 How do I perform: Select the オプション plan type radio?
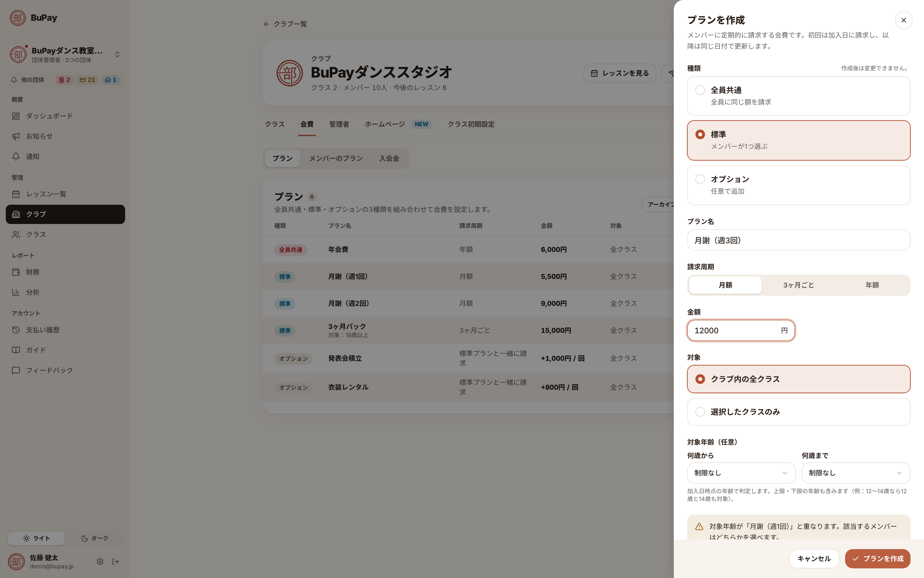700,179
